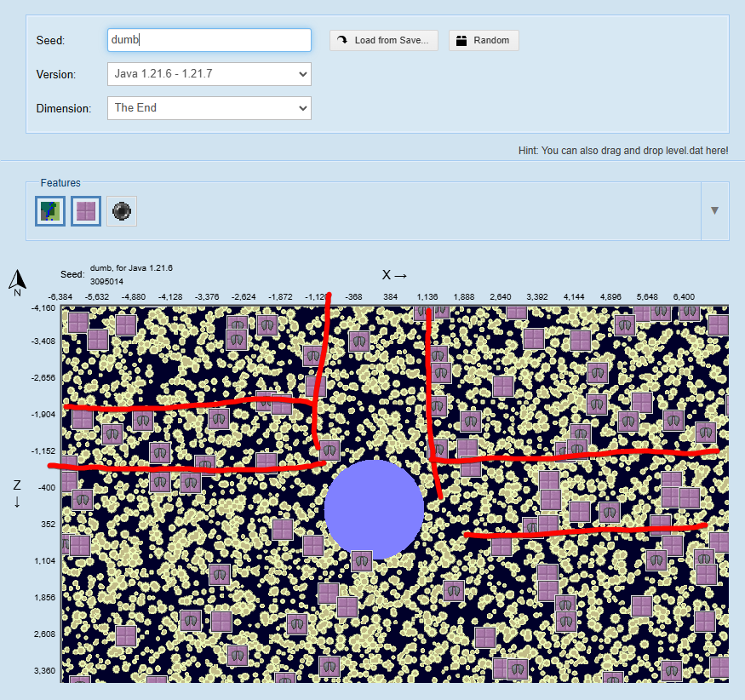The image size is (745, 700).
Task: Click x-axis tick '1,888'
Action: click(x=464, y=297)
